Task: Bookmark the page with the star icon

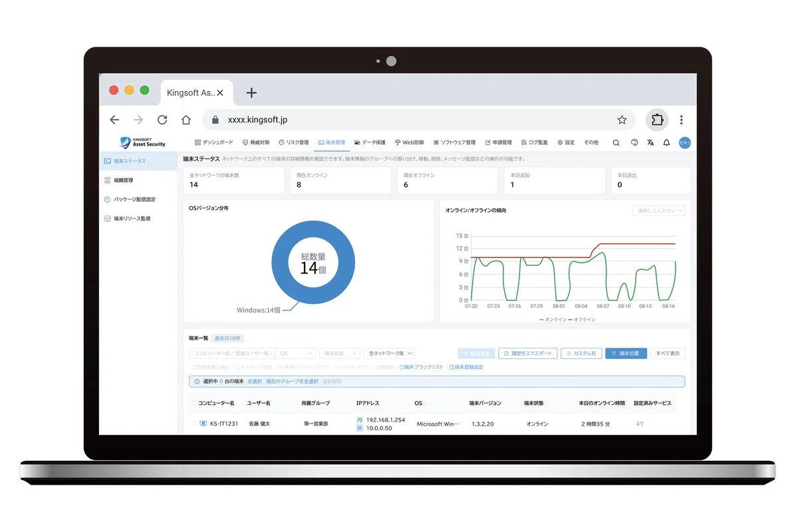Action: [622, 120]
